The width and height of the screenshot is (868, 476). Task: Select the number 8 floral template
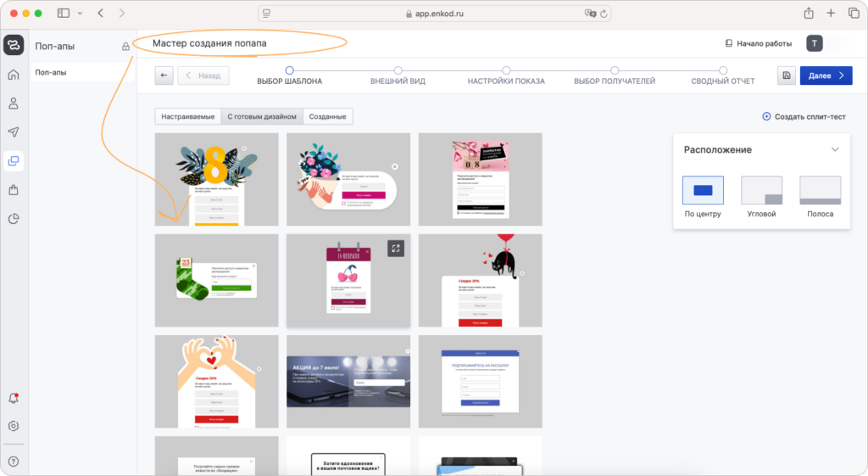pos(216,179)
